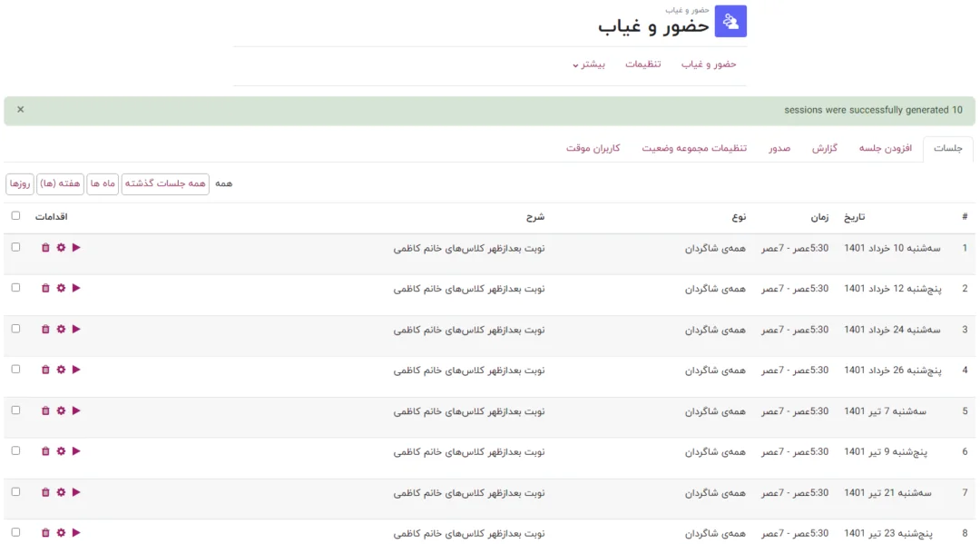
Task: Open gear settings for session 2 (12 خرداد)
Action: pos(61,288)
